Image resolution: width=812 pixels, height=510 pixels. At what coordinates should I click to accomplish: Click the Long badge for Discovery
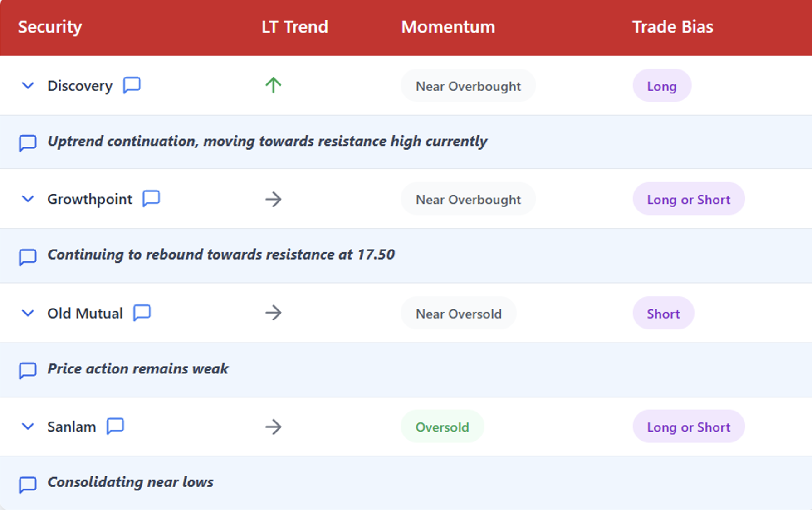click(662, 85)
